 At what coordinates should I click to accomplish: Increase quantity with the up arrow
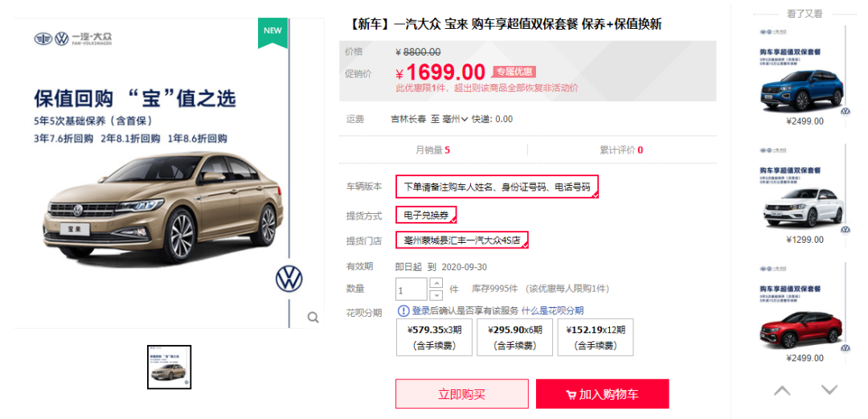[x=436, y=283]
